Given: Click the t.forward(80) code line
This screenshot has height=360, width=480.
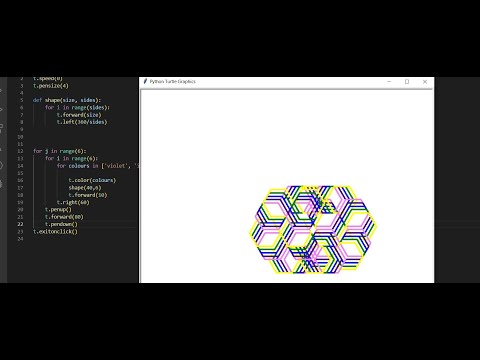Looking at the screenshot, I should tap(64, 217).
